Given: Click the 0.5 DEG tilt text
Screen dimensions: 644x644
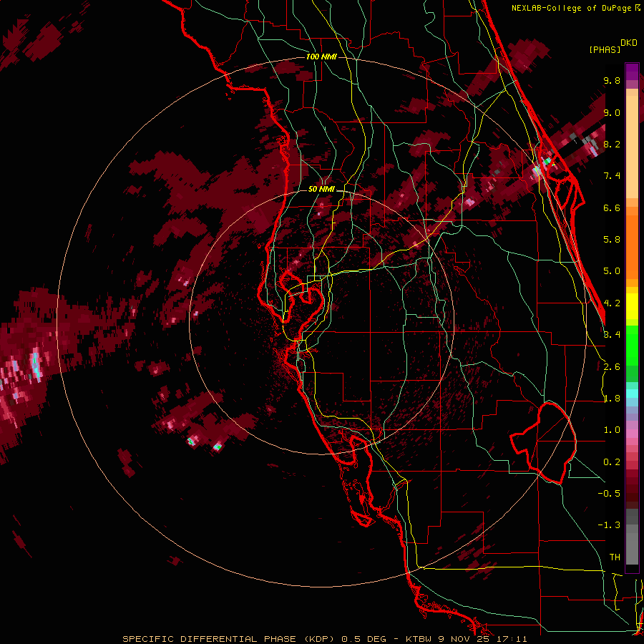Looking at the screenshot, I should pos(364,639).
